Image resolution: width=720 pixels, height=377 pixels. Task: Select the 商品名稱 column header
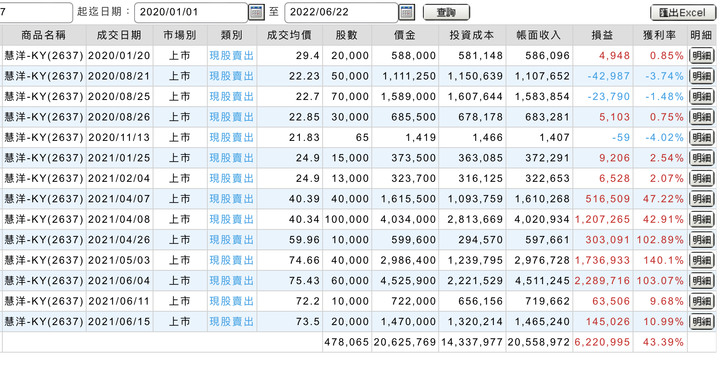(44, 35)
